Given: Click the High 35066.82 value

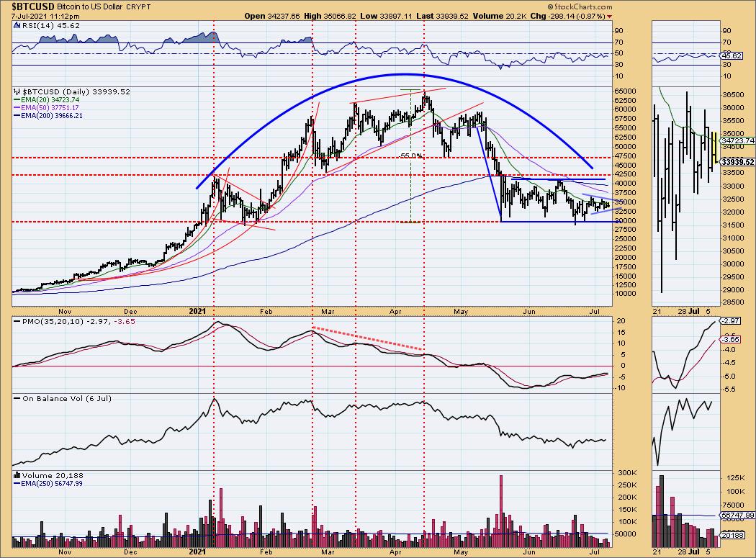Looking at the screenshot, I should 330,16.
